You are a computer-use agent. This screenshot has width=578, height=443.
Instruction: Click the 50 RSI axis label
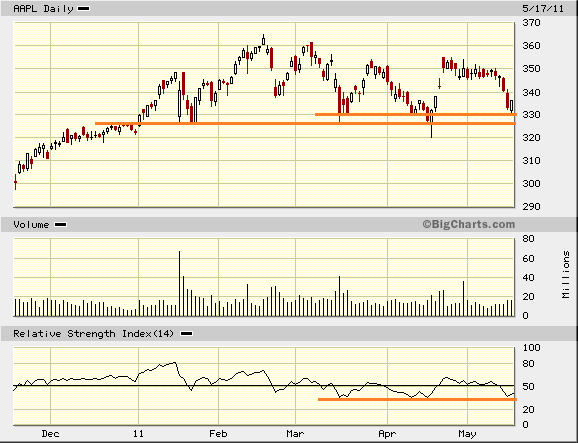tap(528, 387)
